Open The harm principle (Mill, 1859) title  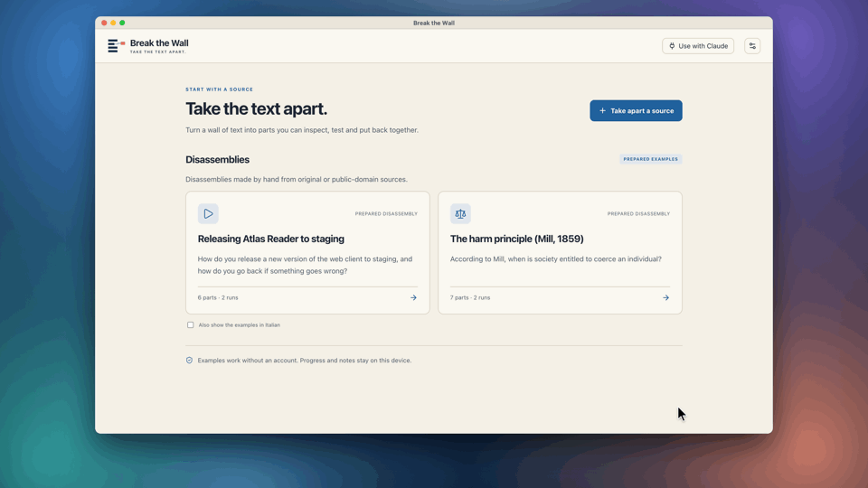tap(516, 239)
